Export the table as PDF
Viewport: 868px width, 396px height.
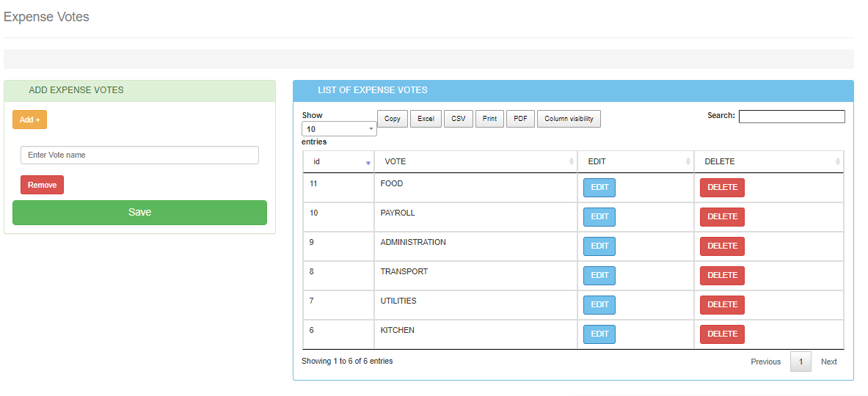click(x=519, y=119)
